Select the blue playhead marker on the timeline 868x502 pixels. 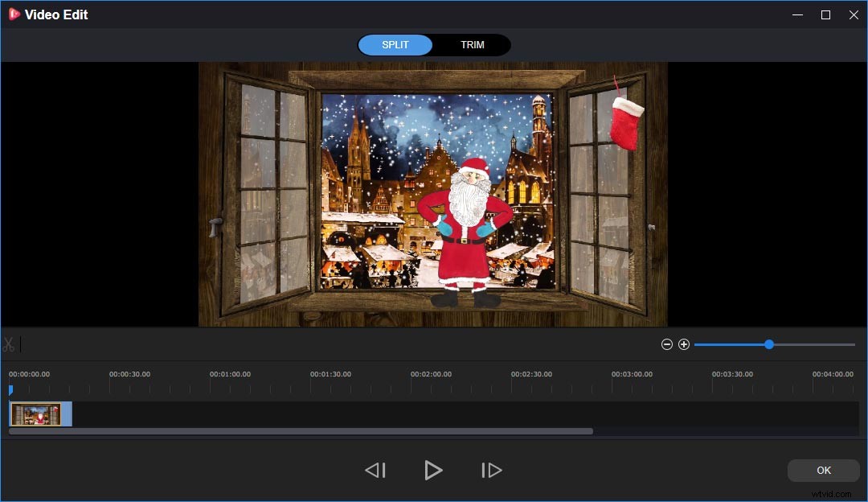10,390
